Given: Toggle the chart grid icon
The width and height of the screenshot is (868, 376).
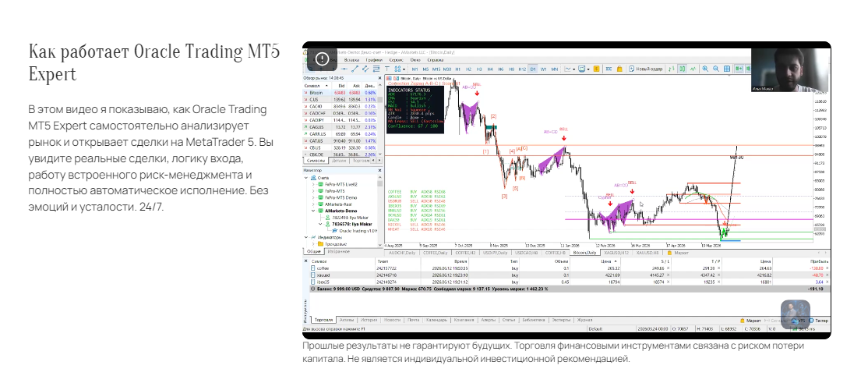Looking at the screenshot, I should tap(727, 69).
